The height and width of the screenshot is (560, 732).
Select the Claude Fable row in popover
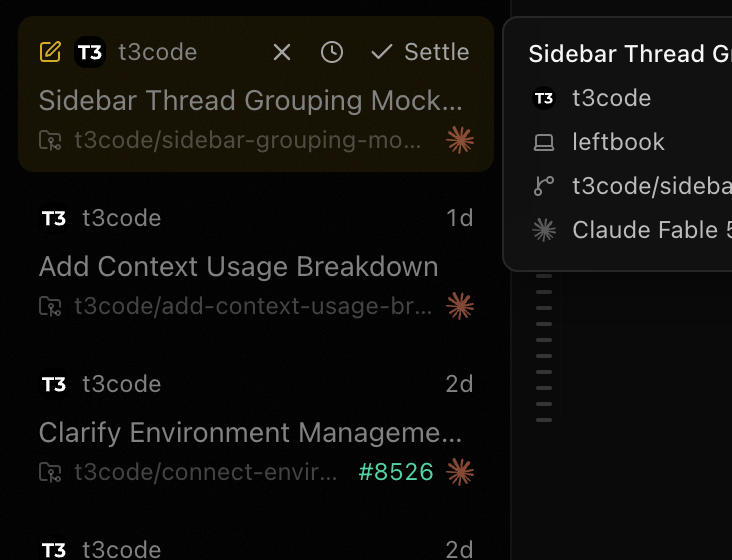pos(632,230)
